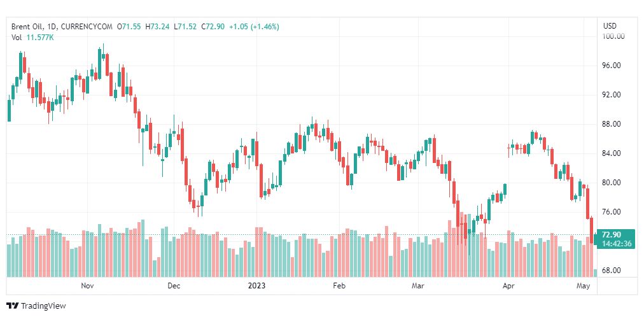Click the Brent Oil symbol title
The image size is (644, 317).
tap(29, 27)
